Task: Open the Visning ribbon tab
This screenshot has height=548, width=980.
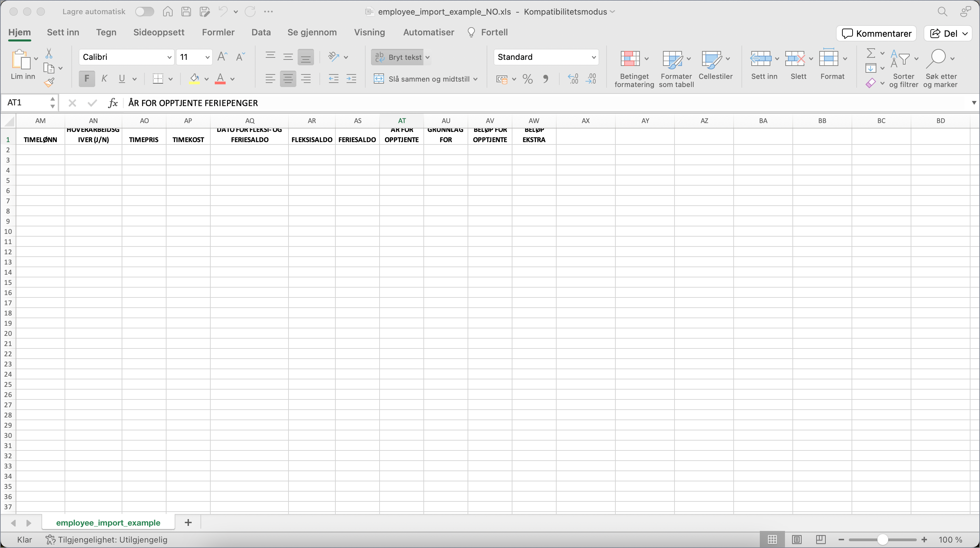Action: 369,32
